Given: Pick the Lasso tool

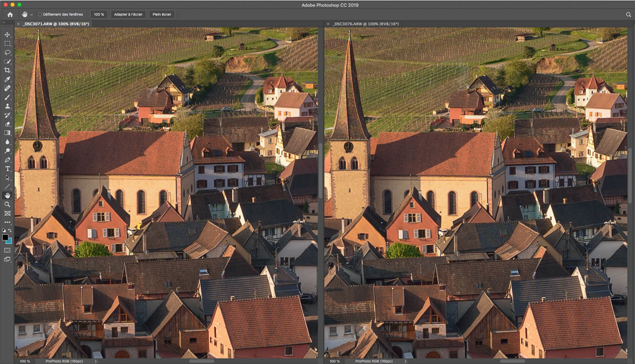Looking at the screenshot, I should [x=7, y=52].
